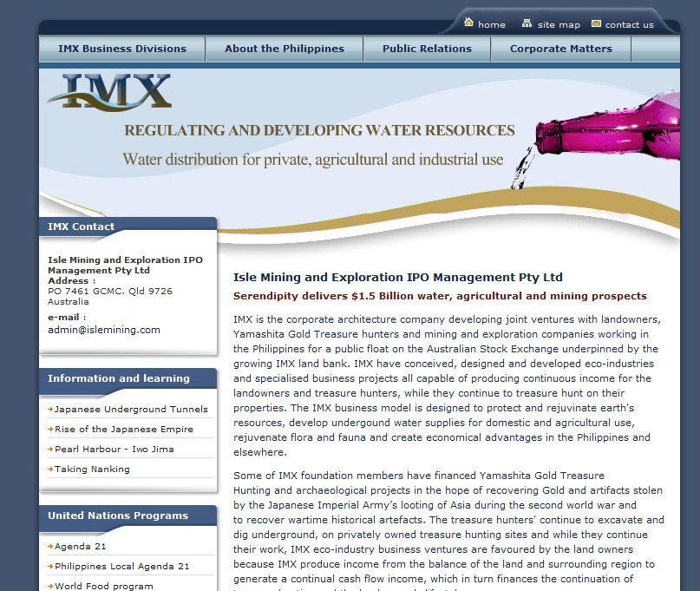Click the IMX logo
Image resolution: width=700 pixels, height=591 pixels.
click(x=109, y=92)
